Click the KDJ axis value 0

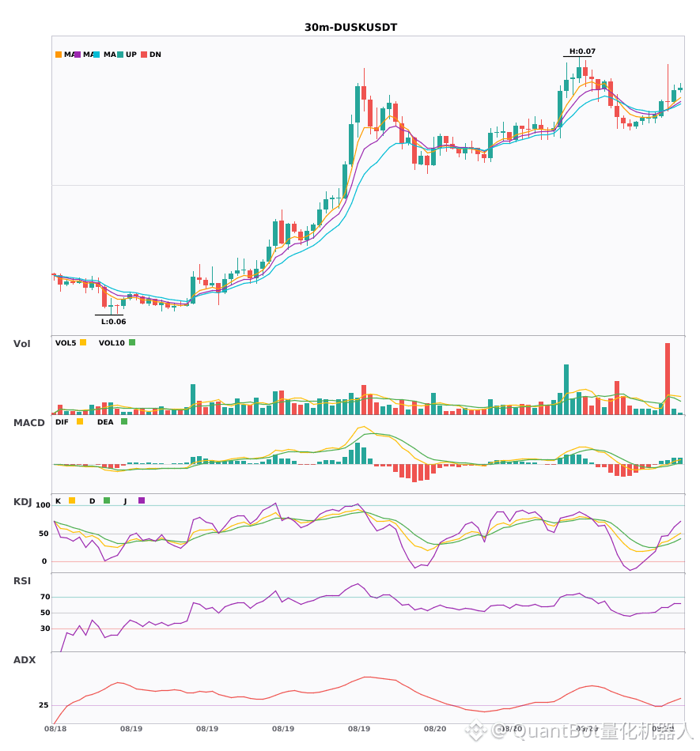(44, 561)
